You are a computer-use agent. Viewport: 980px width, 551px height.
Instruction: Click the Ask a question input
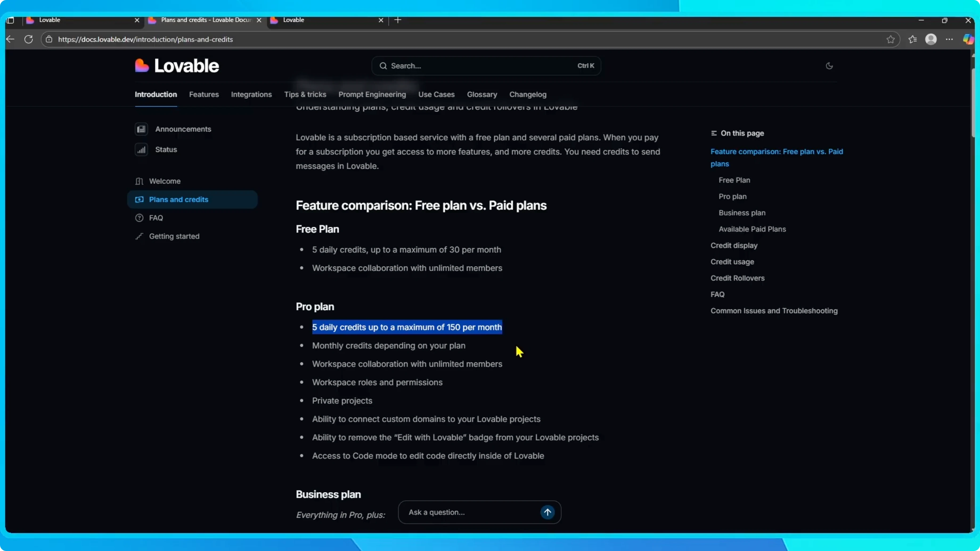472,512
